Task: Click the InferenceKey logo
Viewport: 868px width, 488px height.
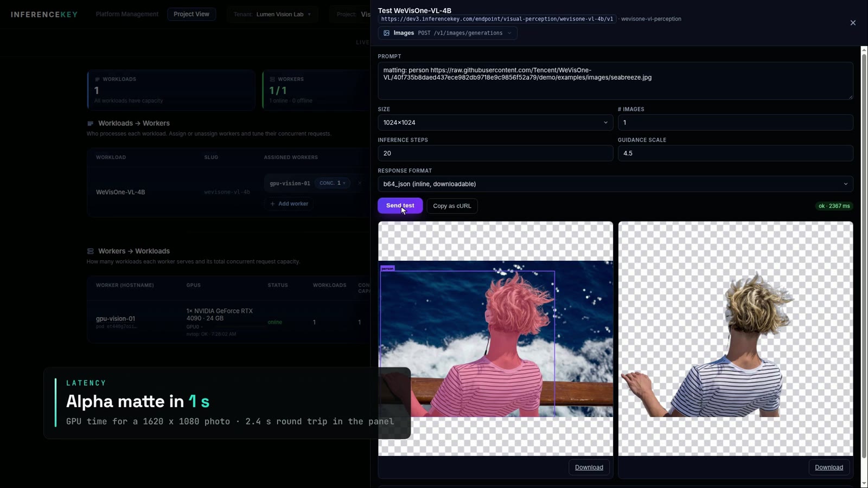Action: 44,15
